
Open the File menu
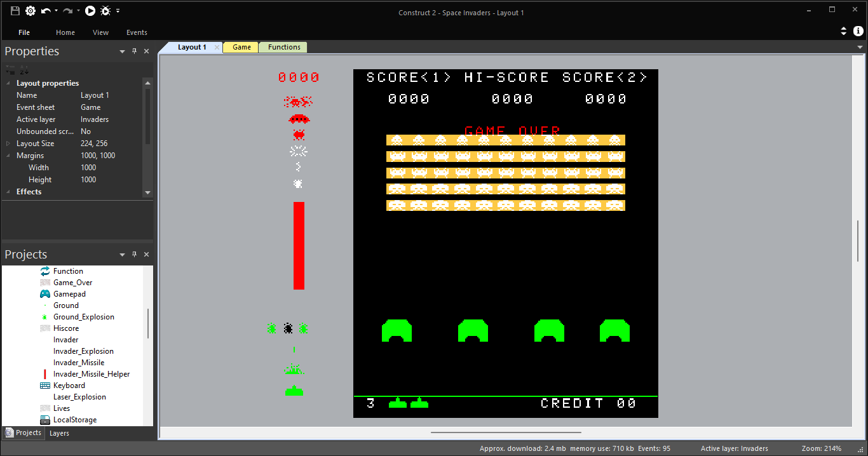[x=24, y=32]
